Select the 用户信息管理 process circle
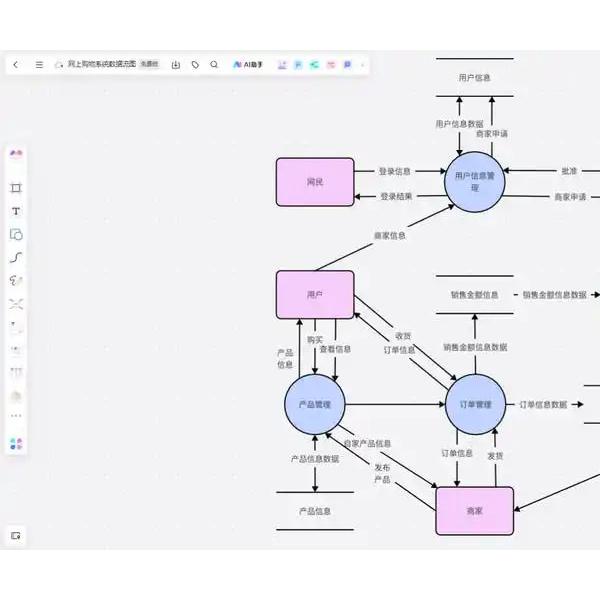The height and width of the screenshot is (600, 600). pyautogui.click(x=474, y=182)
